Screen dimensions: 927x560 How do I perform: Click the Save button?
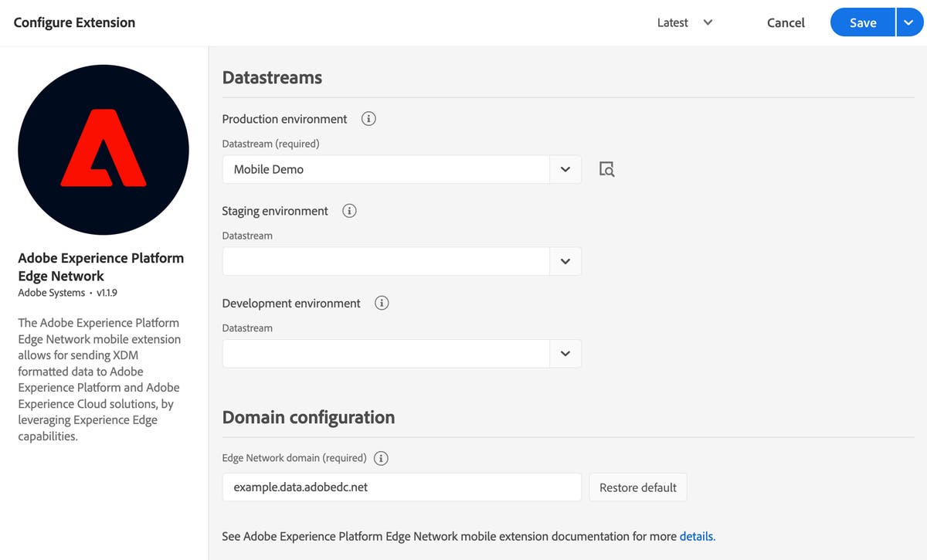point(863,22)
